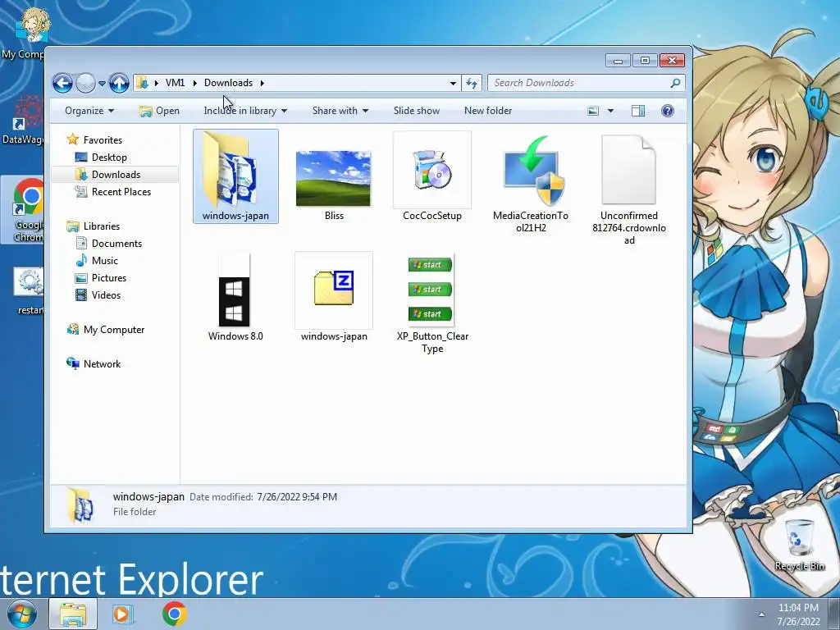The height and width of the screenshot is (630, 840).
Task: Select the Google Chrome desktop shortcut
Action: tap(22, 210)
